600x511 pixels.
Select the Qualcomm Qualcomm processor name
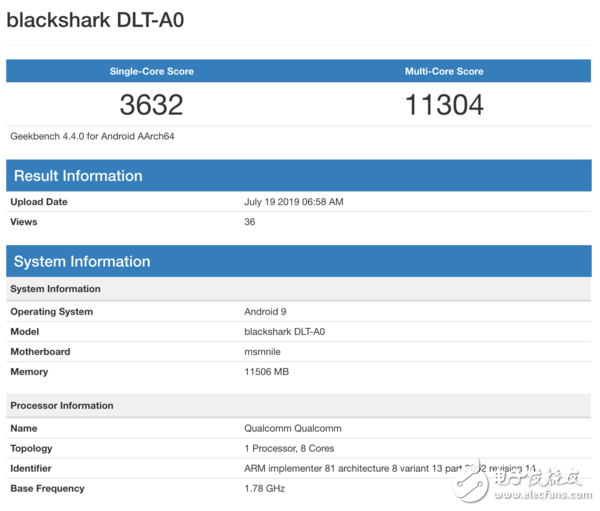[293, 428]
